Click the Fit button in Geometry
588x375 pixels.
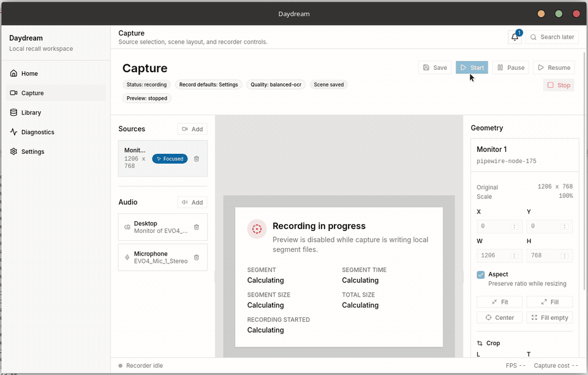click(500, 302)
